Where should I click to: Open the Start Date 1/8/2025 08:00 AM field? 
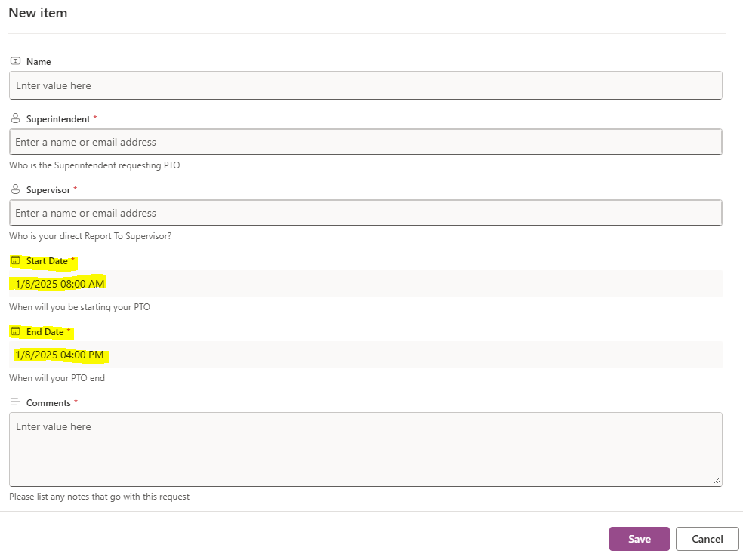365,284
